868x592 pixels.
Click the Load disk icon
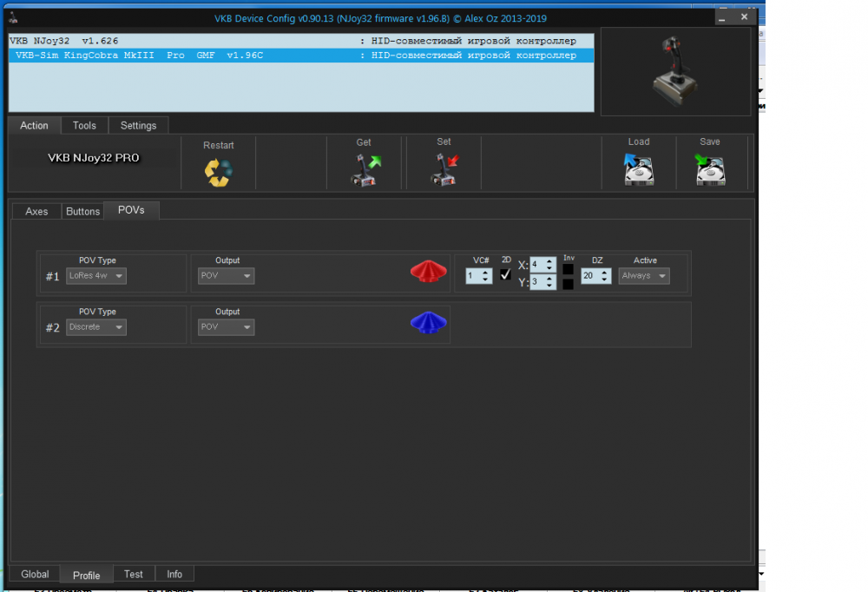pos(638,170)
